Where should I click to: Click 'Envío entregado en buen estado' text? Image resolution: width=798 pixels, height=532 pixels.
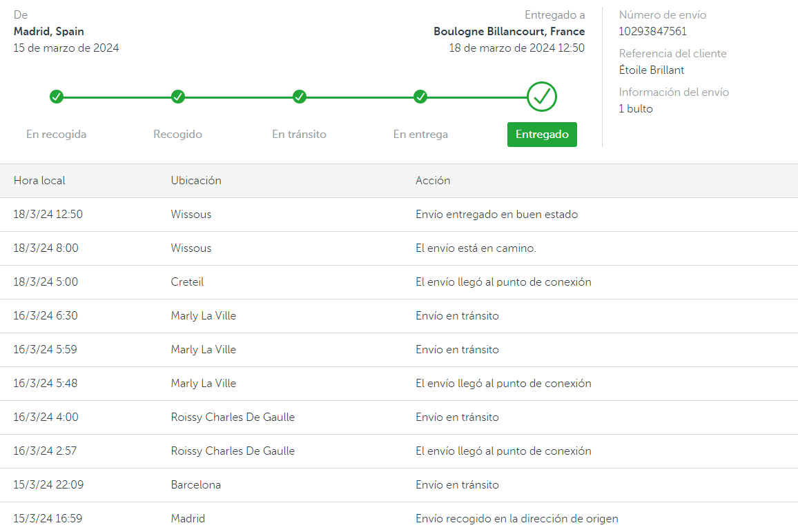496,215
